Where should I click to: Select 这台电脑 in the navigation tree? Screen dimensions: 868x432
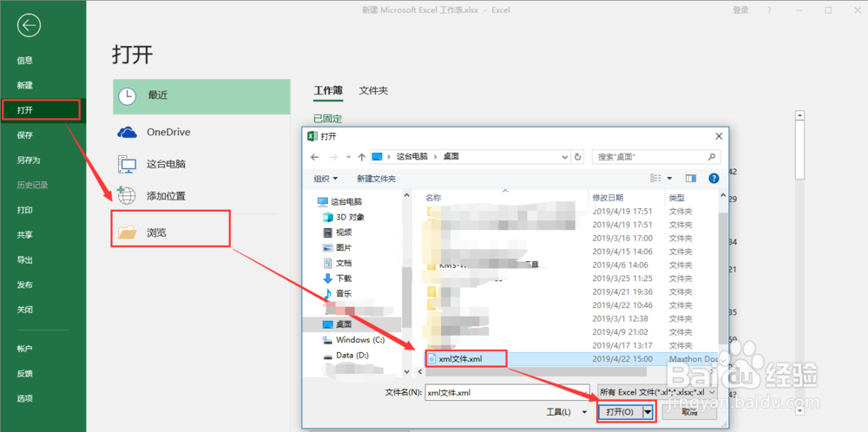tap(340, 201)
